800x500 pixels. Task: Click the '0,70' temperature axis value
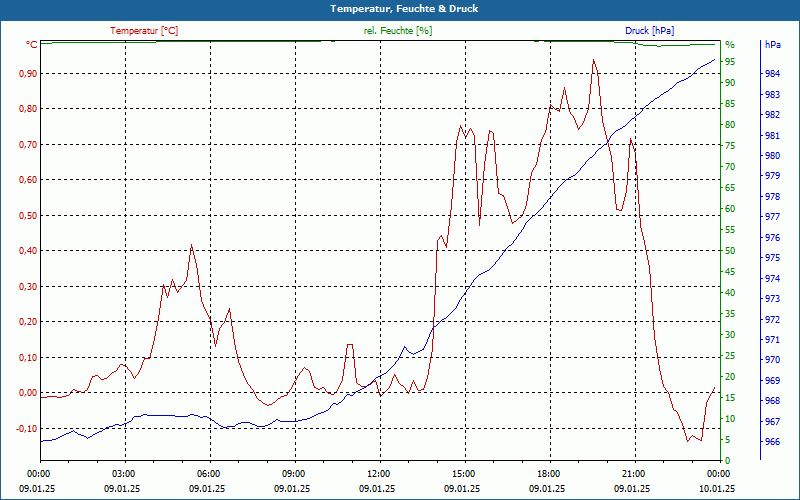[x=29, y=145]
